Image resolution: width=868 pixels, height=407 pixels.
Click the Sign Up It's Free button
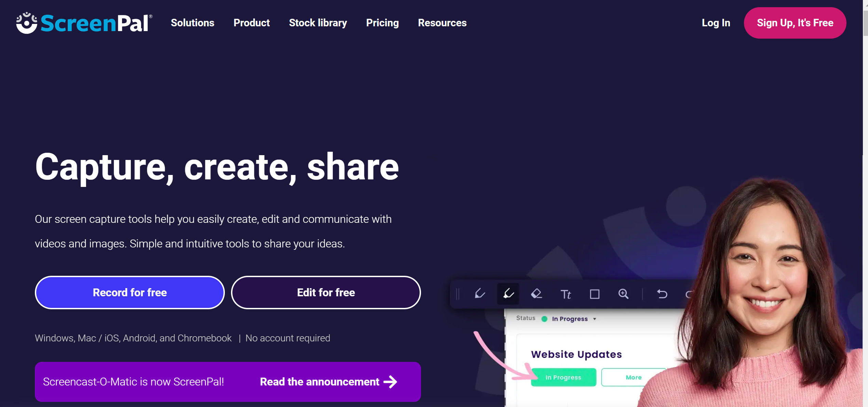[795, 23]
